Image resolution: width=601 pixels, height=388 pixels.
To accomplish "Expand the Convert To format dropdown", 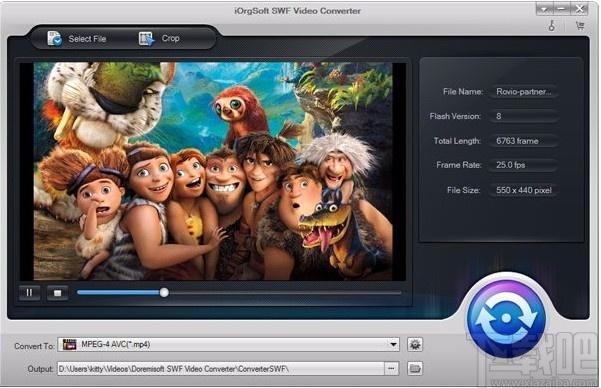I will pyautogui.click(x=393, y=344).
